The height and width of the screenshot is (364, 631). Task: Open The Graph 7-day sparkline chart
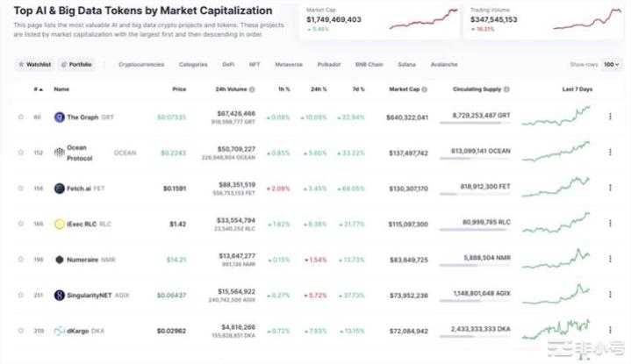point(556,117)
